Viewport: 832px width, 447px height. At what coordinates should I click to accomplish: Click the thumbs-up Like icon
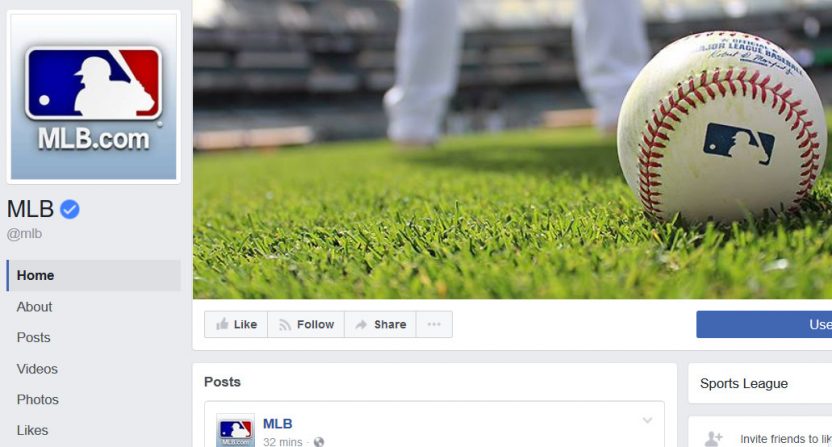(x=222, y=324)
